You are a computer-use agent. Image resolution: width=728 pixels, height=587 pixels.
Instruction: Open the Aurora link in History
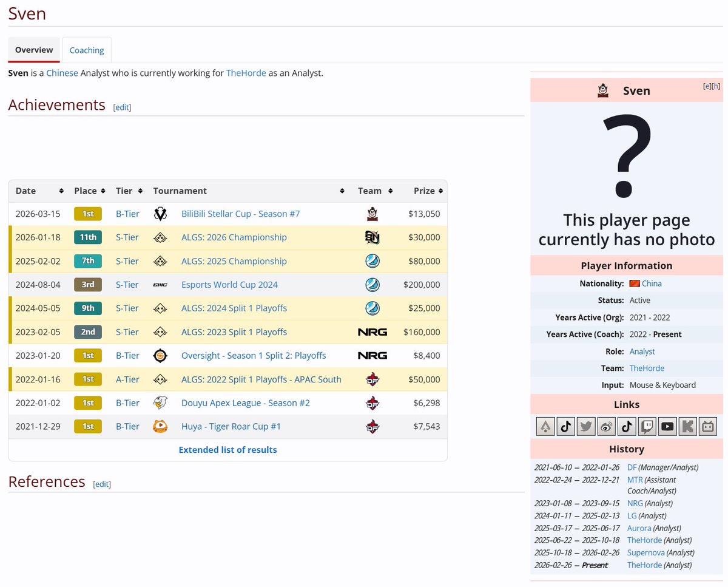[x=639, y=528]
